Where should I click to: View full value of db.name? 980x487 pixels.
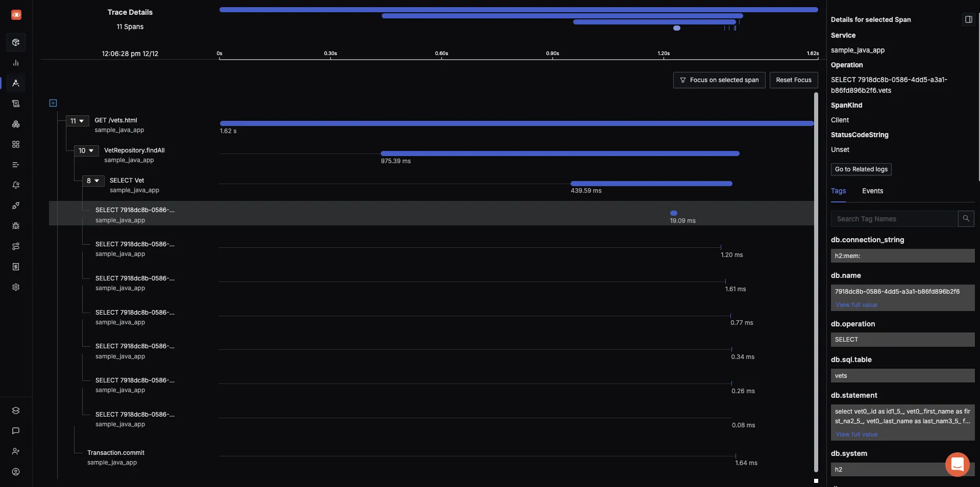856,305
